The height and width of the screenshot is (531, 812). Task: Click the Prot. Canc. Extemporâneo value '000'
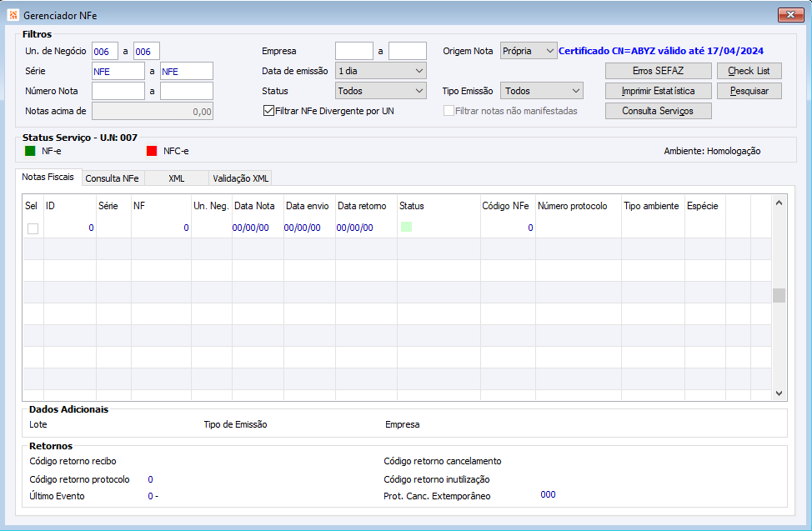pyautogui.click(x=548, y=494)
